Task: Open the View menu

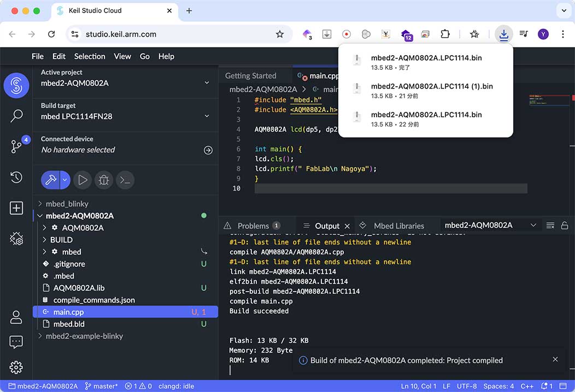Action: coord(122,56)
